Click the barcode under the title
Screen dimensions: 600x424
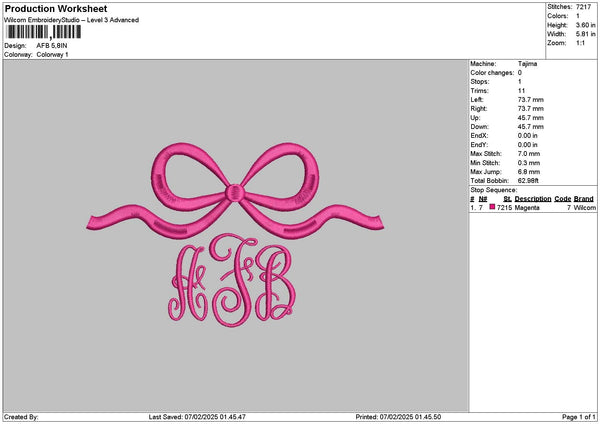click(44, 33)
